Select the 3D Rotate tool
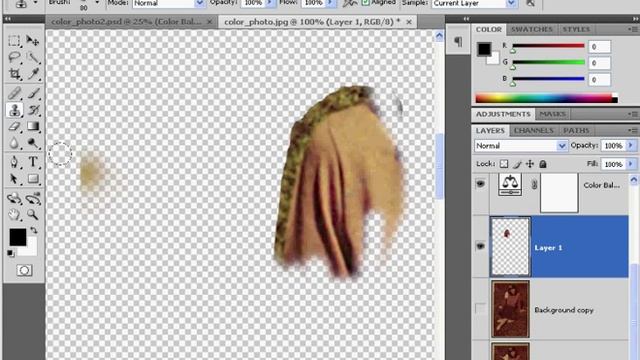This screenshot has height=360, width=640. [x=14, y=198]
